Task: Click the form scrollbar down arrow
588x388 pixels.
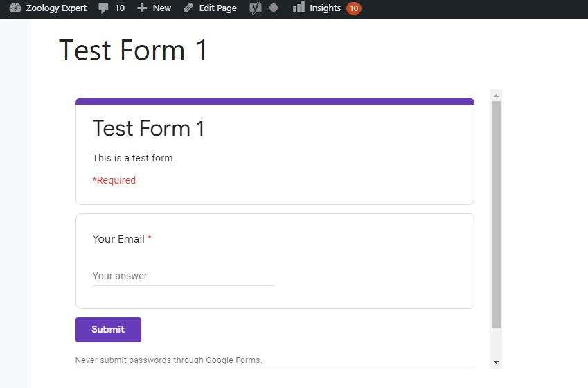Action: coord(496,362)
